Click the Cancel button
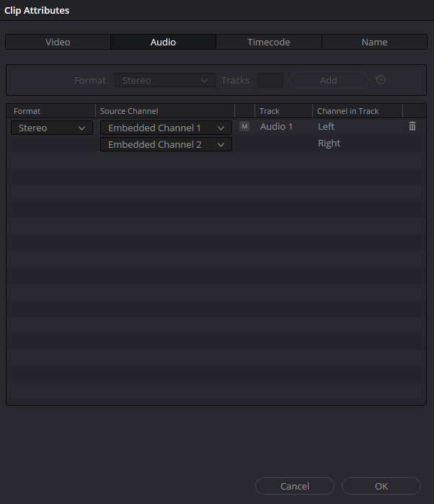434x504 pixels. [x=295, y=486]
